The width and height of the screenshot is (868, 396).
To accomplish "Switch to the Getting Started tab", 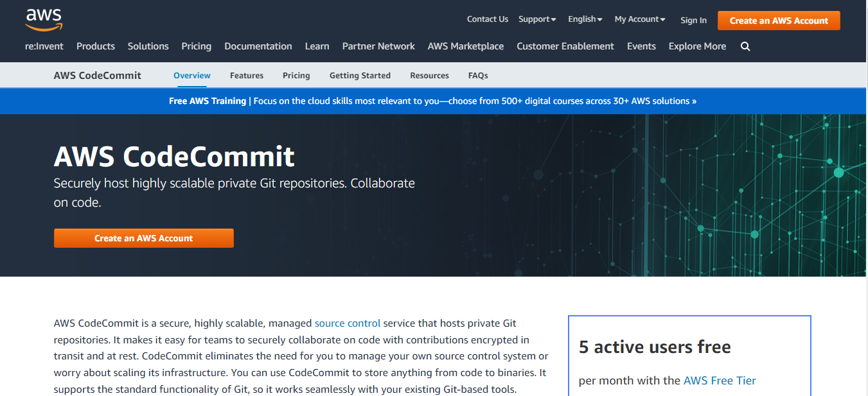I will tap(360, 75).
